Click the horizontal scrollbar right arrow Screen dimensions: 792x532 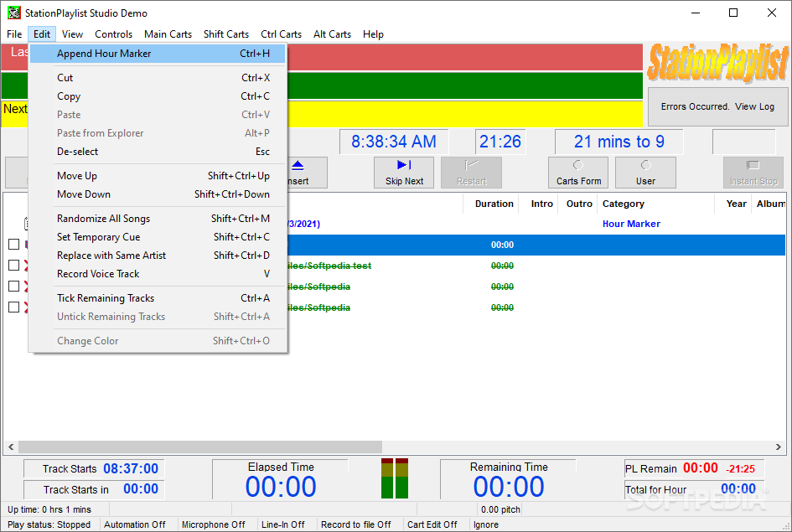click(x=779, y=447)
